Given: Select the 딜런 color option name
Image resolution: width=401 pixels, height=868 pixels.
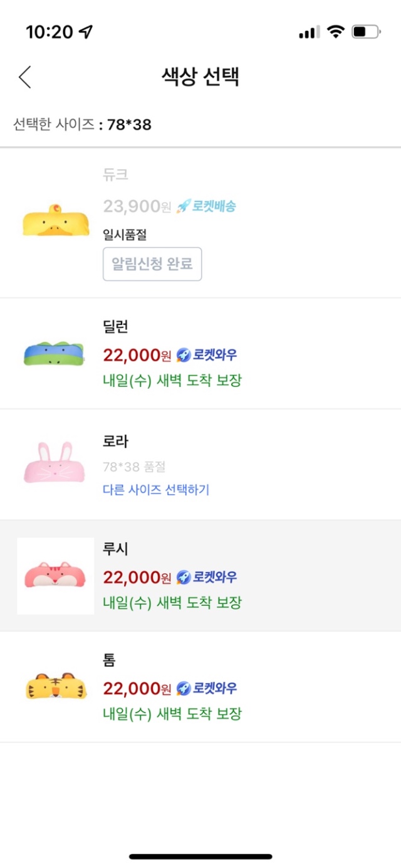Looking at the screenshot, I should [116, 327].
